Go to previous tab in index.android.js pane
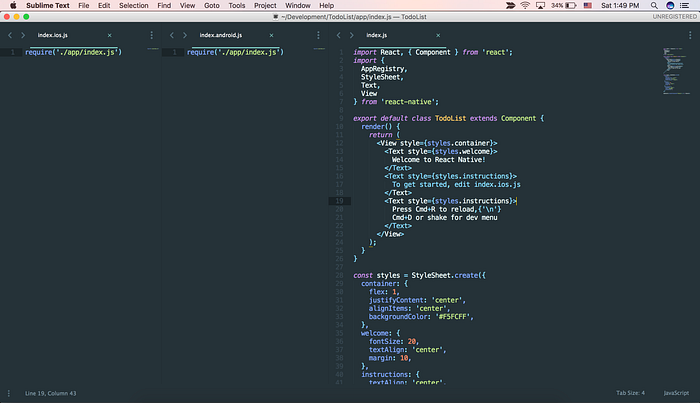700x403 pixels. 172,35
